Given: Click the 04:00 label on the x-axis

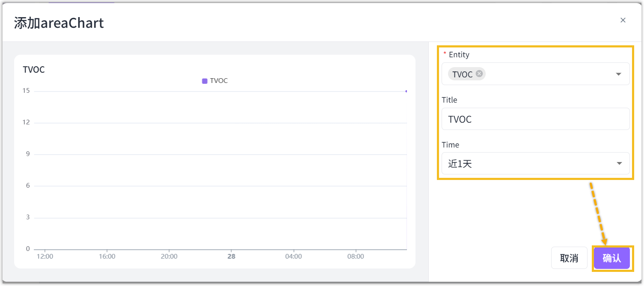Looking at the screenshot, I should (294, 257).
